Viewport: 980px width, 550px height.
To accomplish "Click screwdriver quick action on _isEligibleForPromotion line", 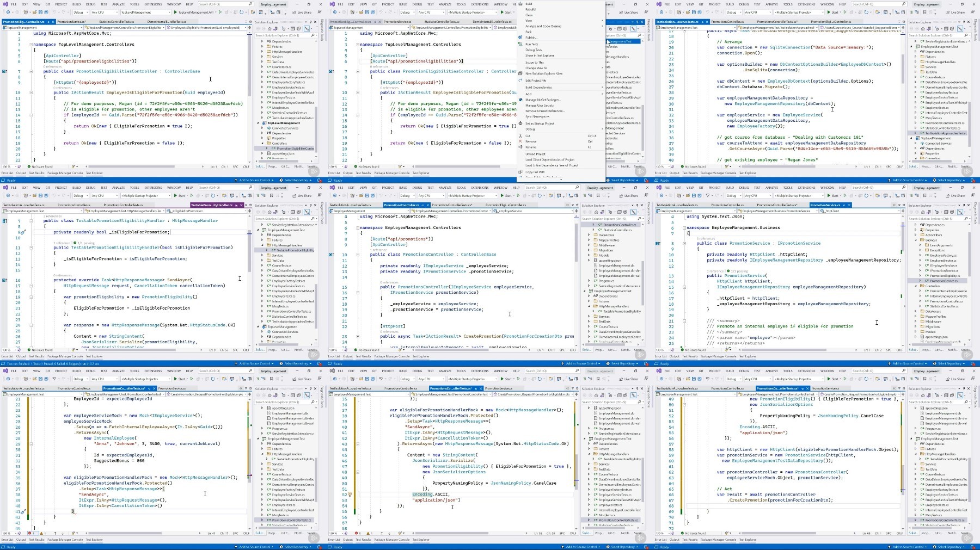I will 23,232.
